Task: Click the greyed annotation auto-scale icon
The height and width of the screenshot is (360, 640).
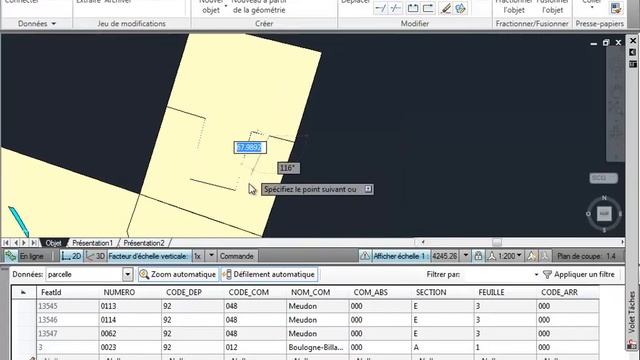Action: 544,256
